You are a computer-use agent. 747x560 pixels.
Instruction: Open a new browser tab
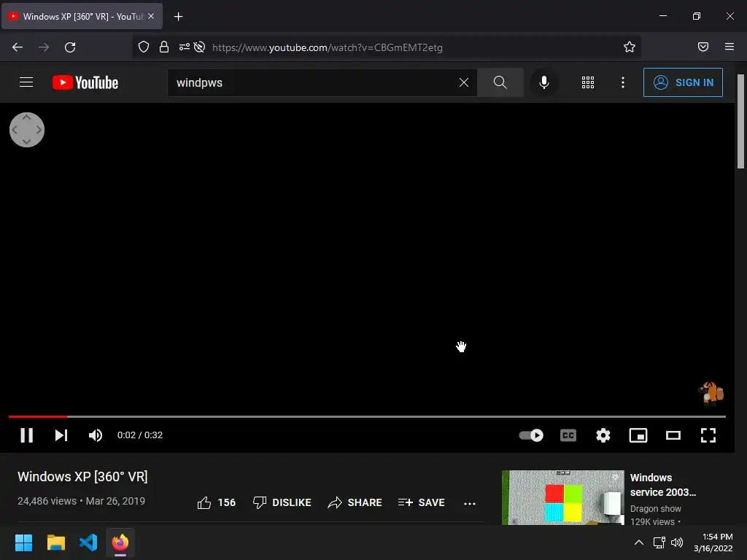(x=178, y=17)
